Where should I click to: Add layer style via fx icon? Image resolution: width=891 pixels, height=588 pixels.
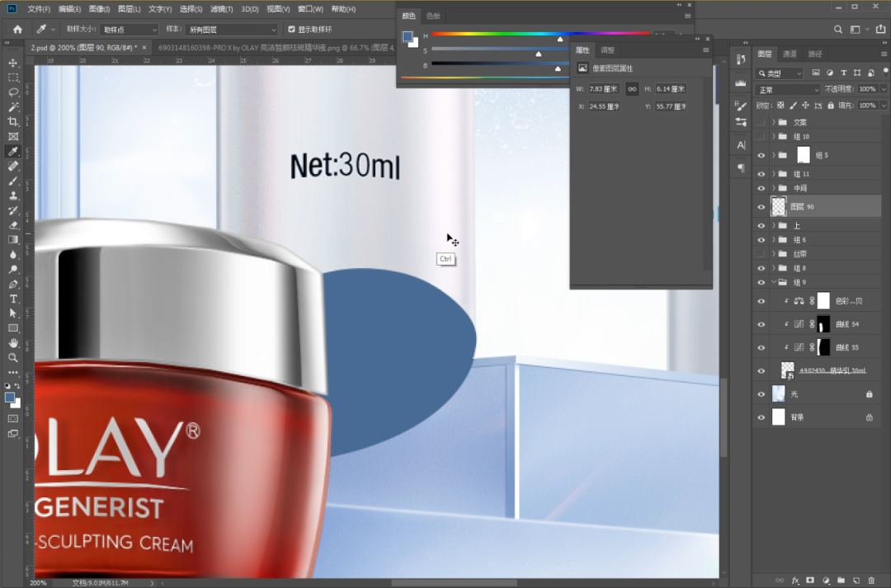(x=795, y=581)
